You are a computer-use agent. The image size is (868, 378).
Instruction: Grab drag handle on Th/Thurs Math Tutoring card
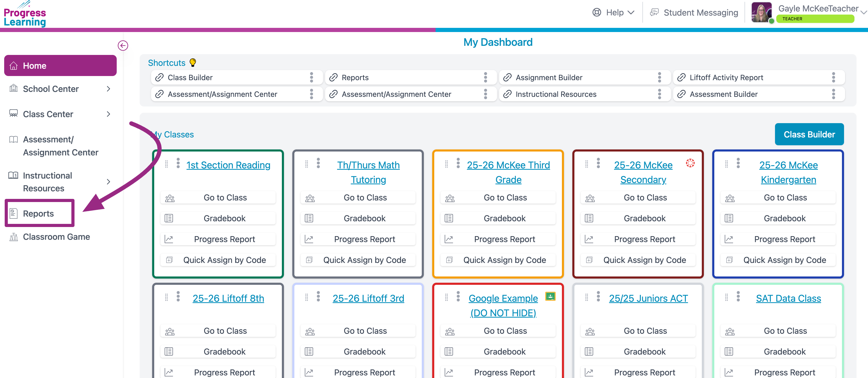point(306,164)
